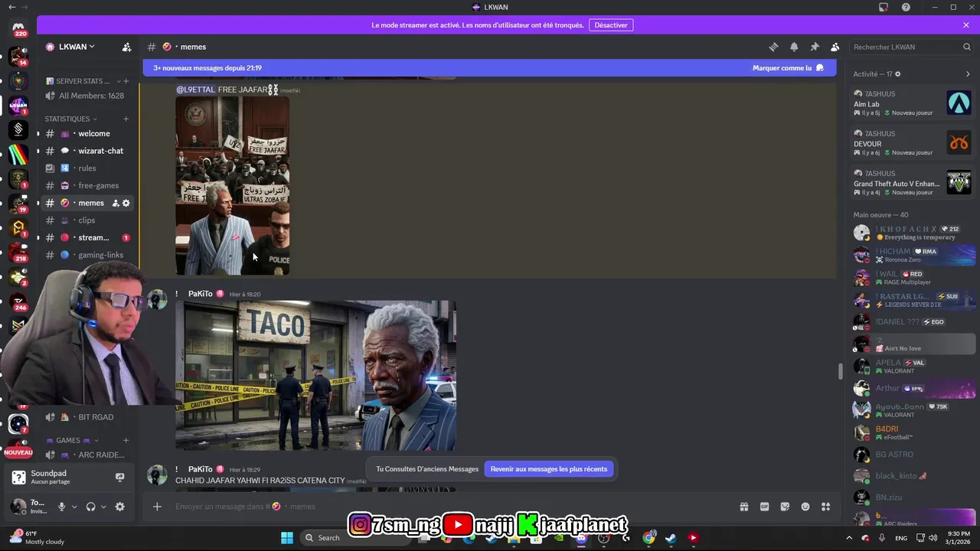Open Discord direct messages home icon
980x551 pixels.
[x=18, y=28]
